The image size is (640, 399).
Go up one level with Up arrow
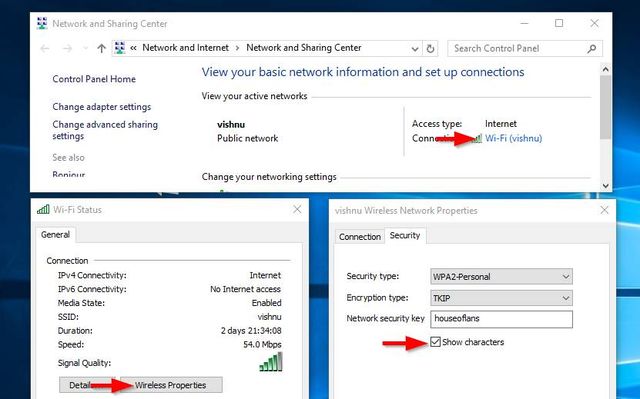coord(101,49)
